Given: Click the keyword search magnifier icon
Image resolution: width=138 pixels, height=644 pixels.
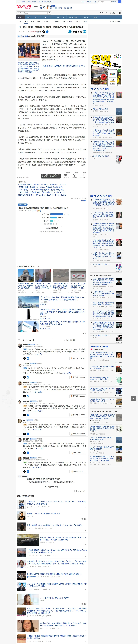Looking at the screenshot, I should point(49,13).
